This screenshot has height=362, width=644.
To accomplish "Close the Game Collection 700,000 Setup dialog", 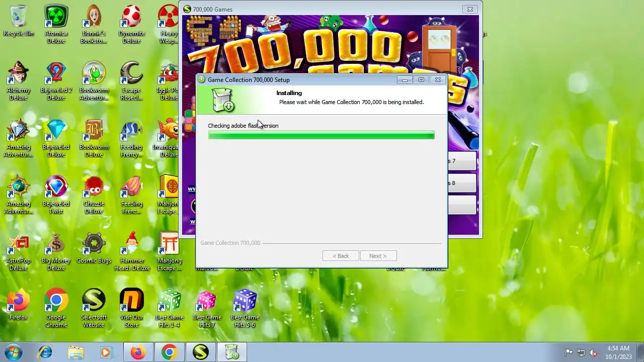I will click(x=438, y=79).
